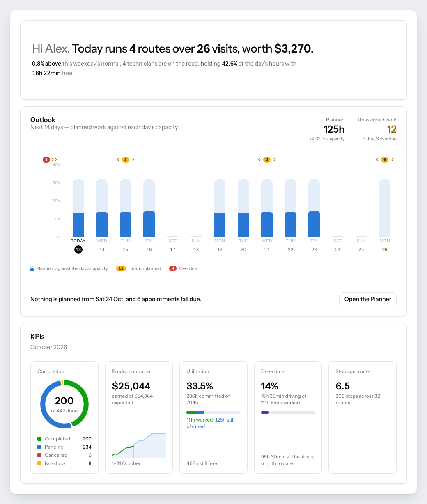Click the Unassigned work count 12

(392, 129)
